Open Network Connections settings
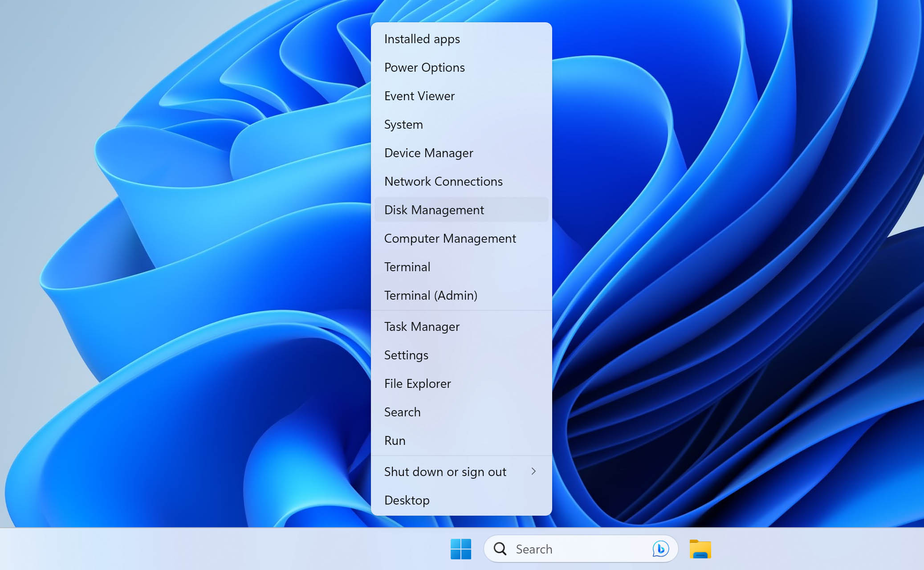 444,181
